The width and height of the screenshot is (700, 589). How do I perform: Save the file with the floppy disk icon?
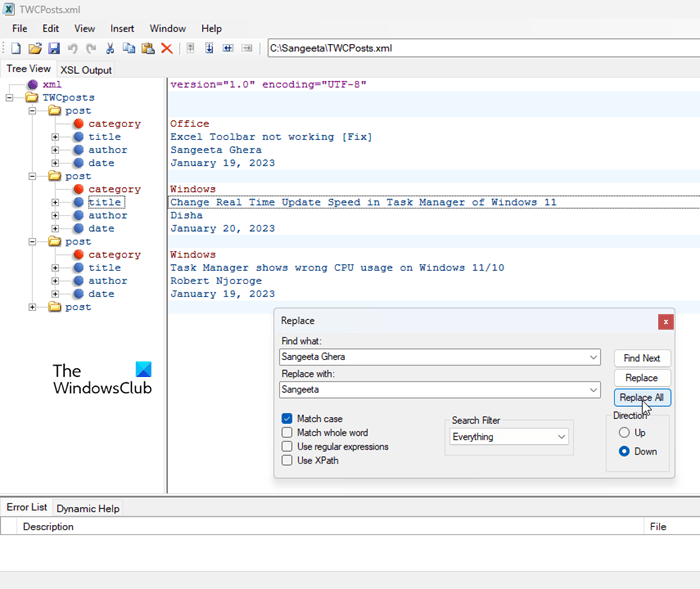(54, 48)
